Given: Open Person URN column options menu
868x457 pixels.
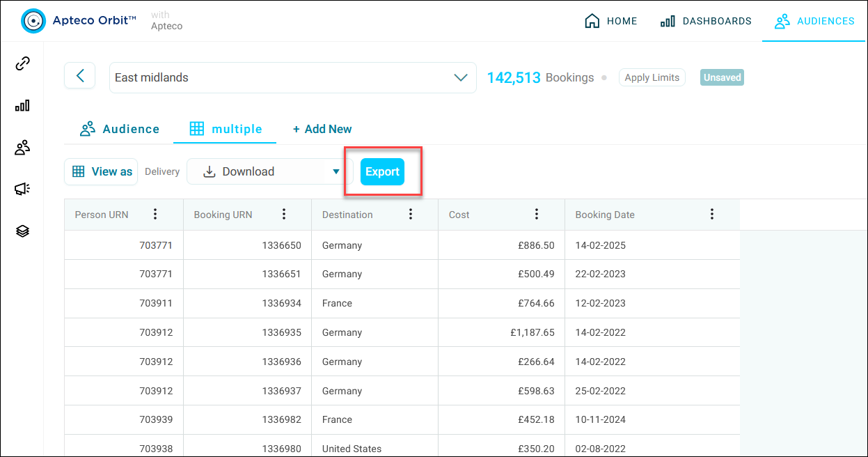Looking at the screenshot, I should (x=155, y=215).
